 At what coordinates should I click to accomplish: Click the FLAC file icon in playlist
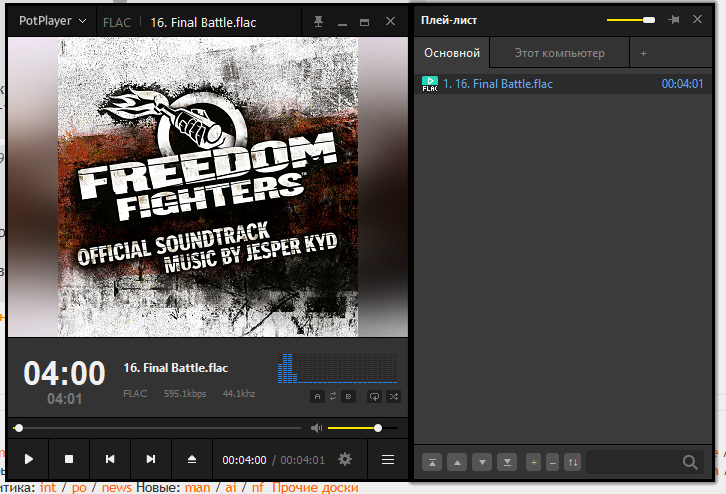click(x=430, y=84)
